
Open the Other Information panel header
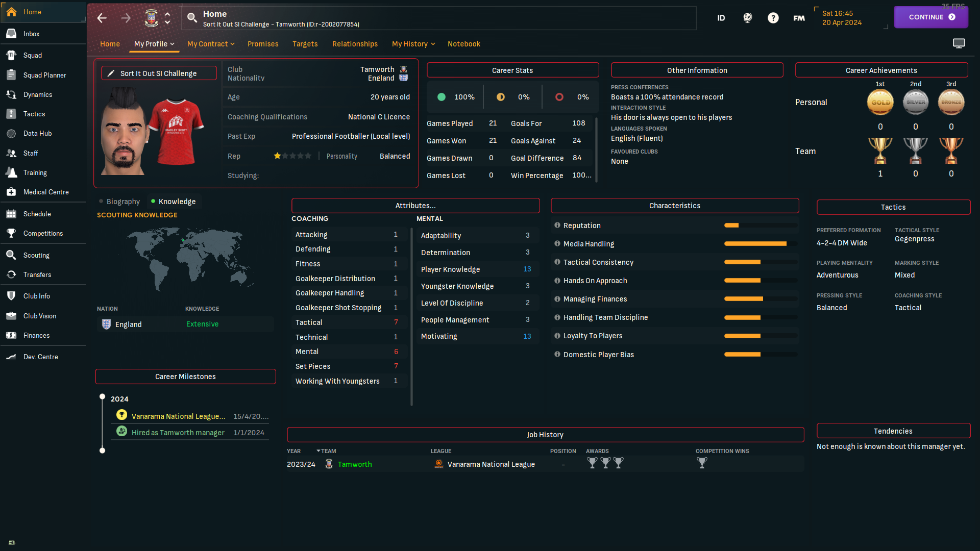(697, 70)
